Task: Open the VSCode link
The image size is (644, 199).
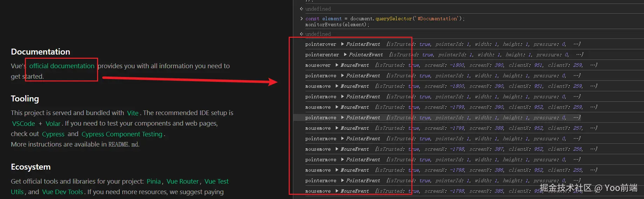Action: click(x=23, y=124)
